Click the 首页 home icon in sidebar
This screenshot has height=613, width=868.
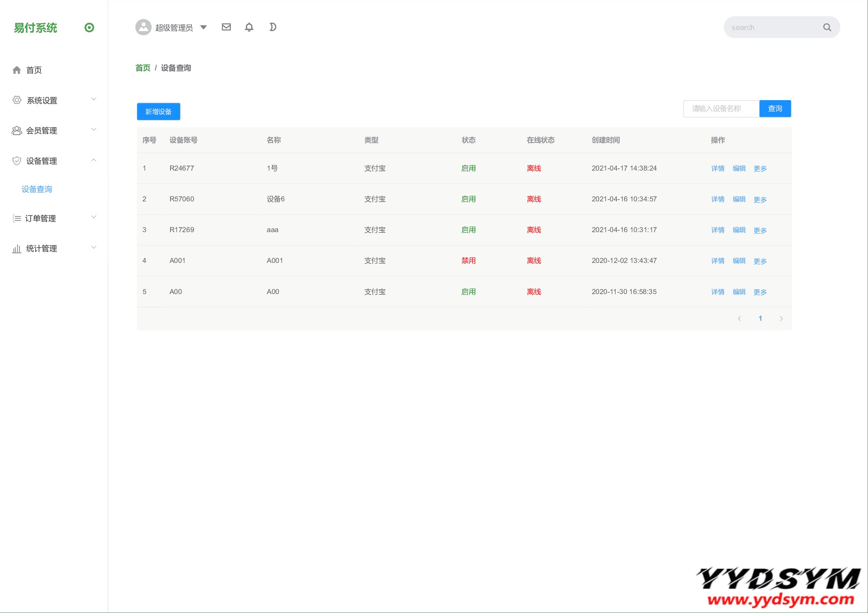pos(17,70)
